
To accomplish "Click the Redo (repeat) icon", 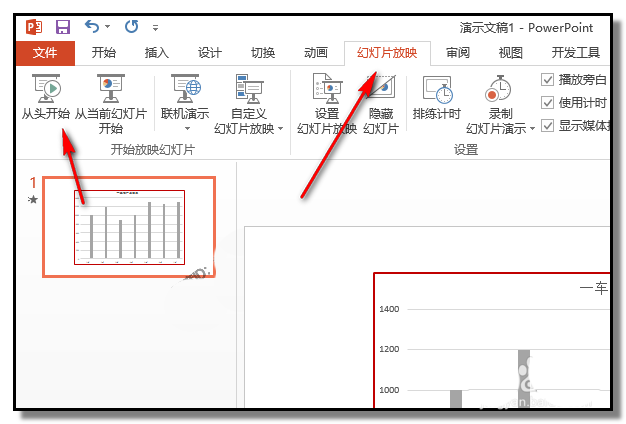I will [132, 26].
